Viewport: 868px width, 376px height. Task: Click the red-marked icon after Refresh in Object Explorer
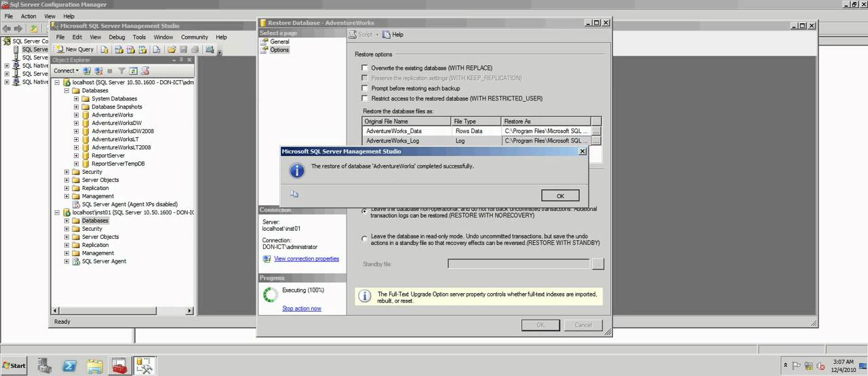point(144,71)
